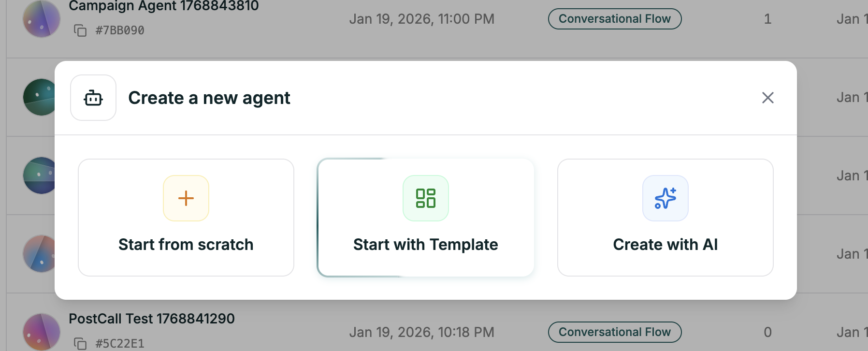Click the green template grid icon
Viewport: 868px width, 351px height.
tap(425, 198)
